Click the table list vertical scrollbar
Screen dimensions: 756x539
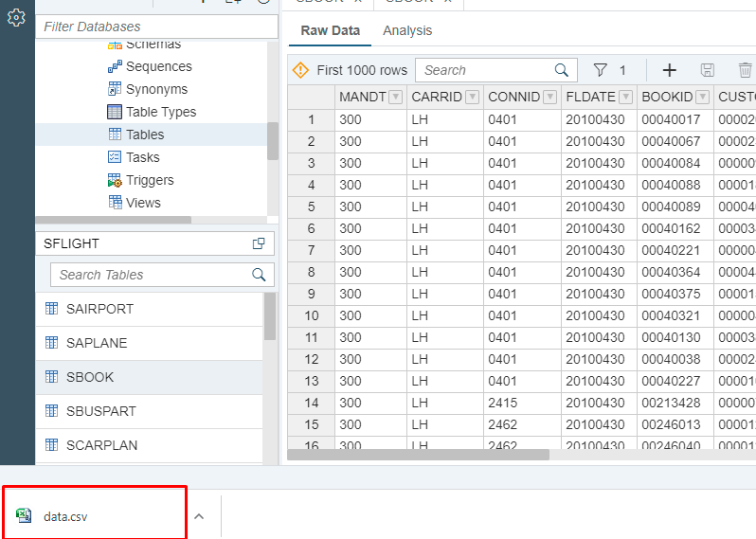tap(270, 316)
